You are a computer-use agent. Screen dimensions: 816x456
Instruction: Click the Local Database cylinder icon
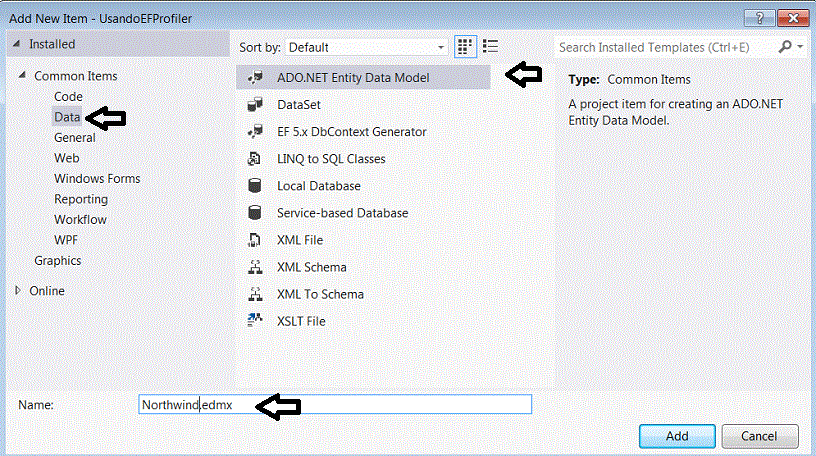pos(255,185)
